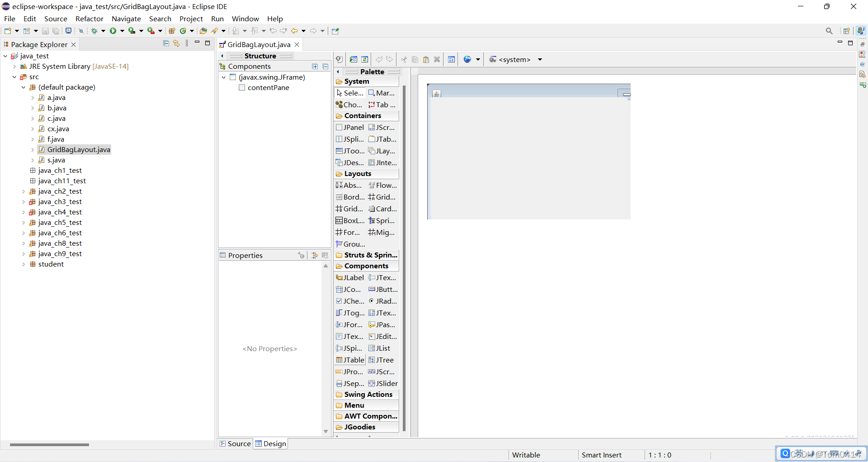Click the Coverage run icon
Screen dimensions: 868x462
pos(132,31)
